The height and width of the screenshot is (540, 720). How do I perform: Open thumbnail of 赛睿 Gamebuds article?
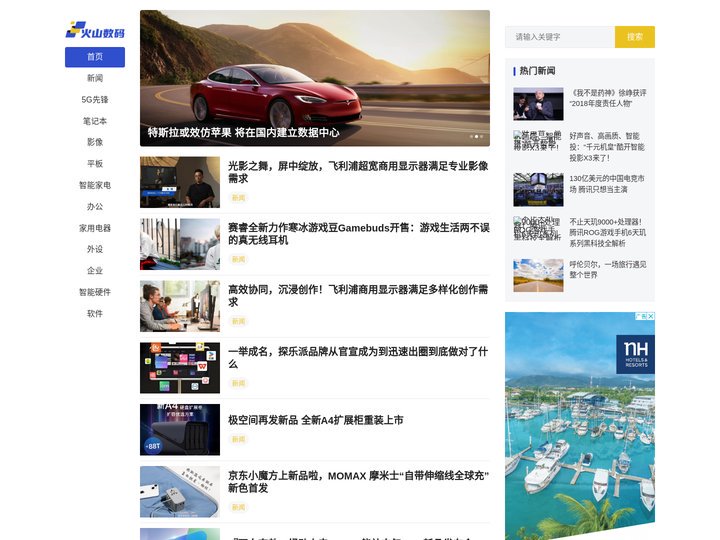click(180, 244)
